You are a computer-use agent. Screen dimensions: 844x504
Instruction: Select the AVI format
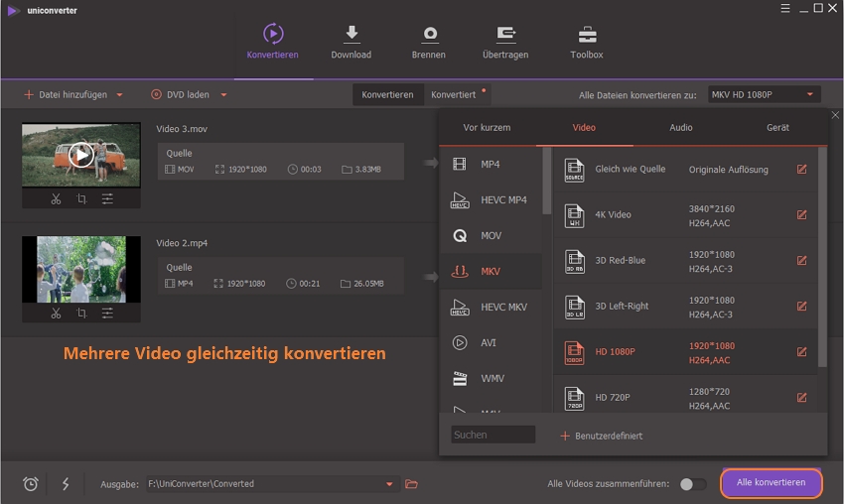click(491, 342)
